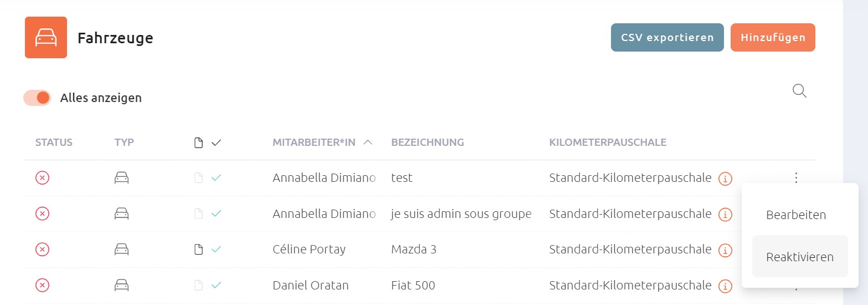This screenshot has height=305, width=868.
Task: Click info icon in Fiat 500 row
Action: coord(725,286)
